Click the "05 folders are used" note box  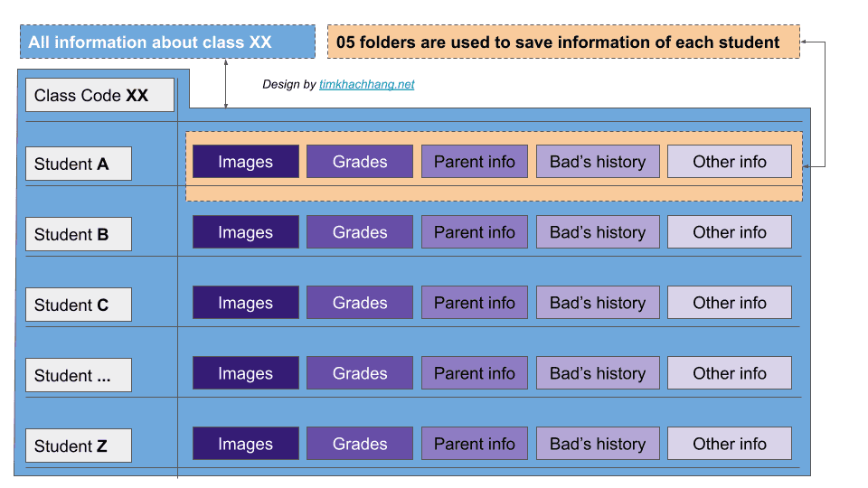point(563,42)
